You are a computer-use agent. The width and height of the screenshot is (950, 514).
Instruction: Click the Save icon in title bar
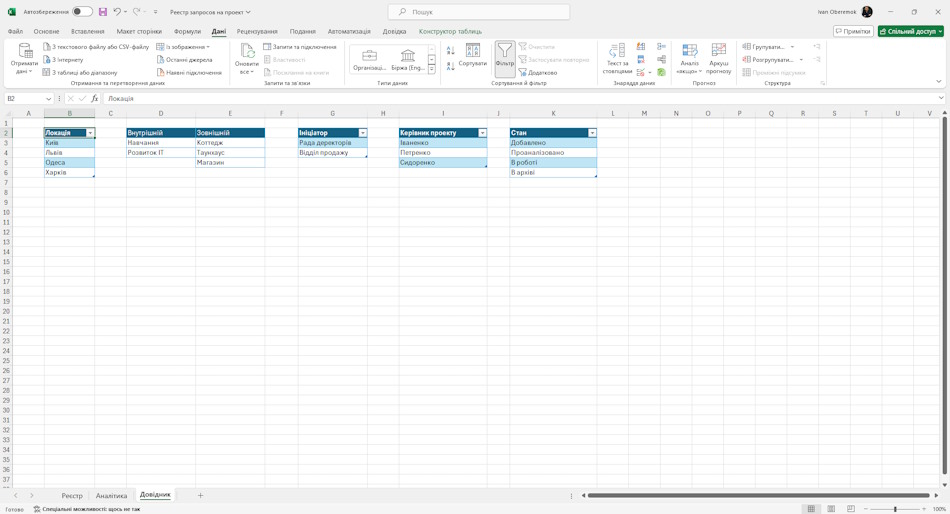coord(103,12)
